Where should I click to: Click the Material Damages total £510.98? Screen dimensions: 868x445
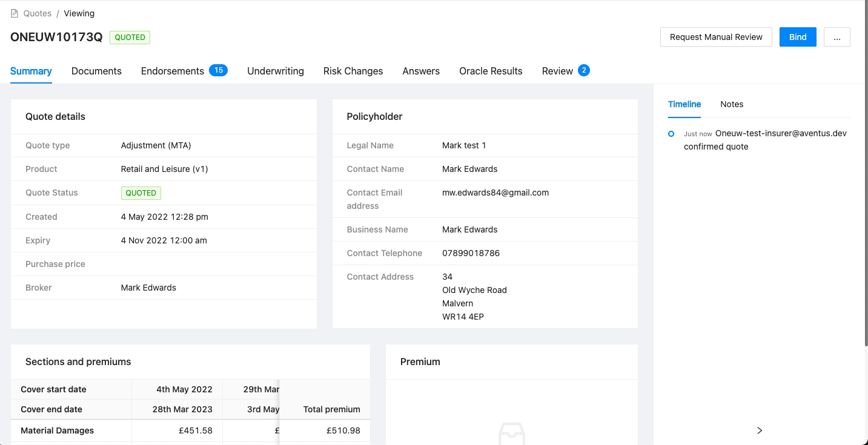click(343, 430)
